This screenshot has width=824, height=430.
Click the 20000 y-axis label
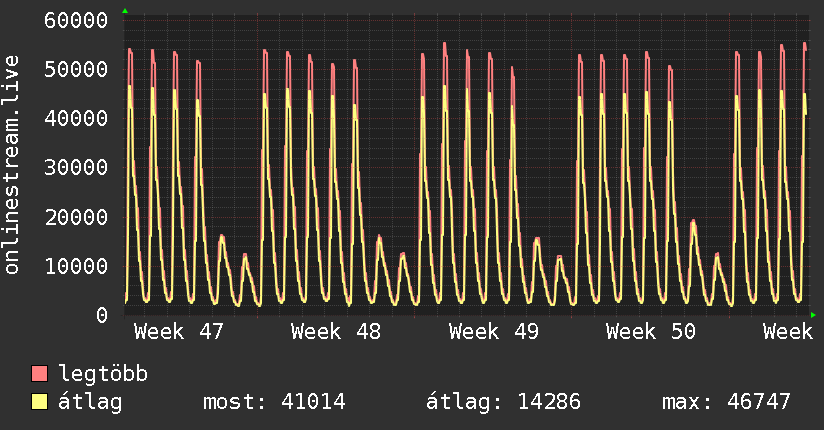[76, 217]
